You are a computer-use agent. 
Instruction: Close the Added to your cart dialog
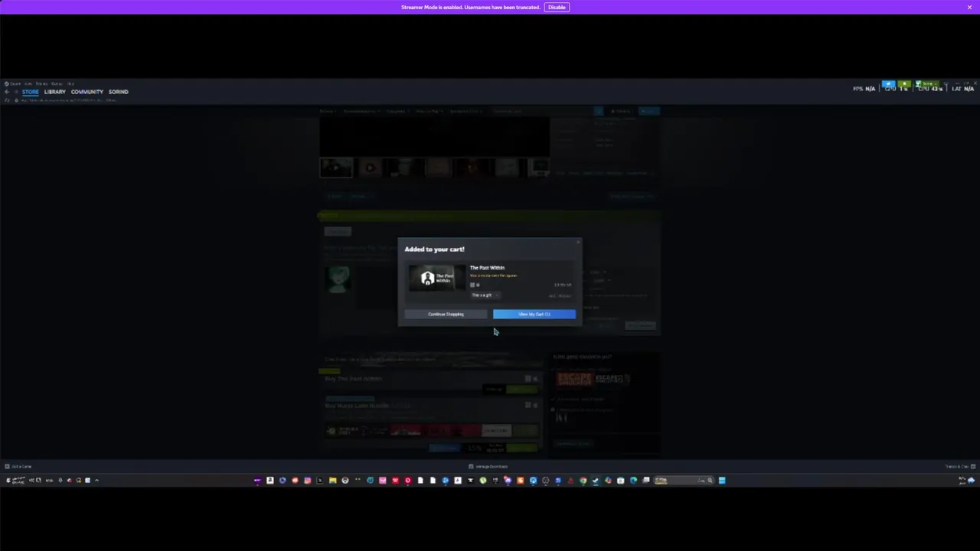click(577, 243)
